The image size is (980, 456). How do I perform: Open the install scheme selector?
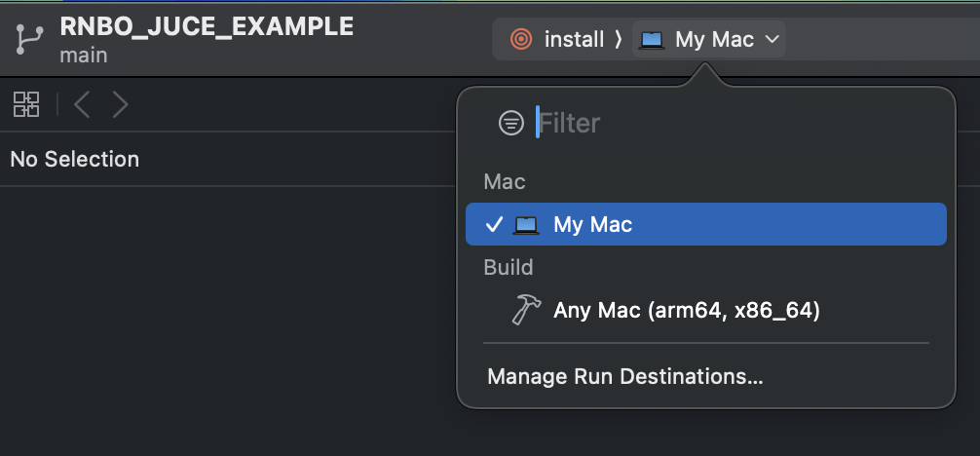tap(557, 39)
